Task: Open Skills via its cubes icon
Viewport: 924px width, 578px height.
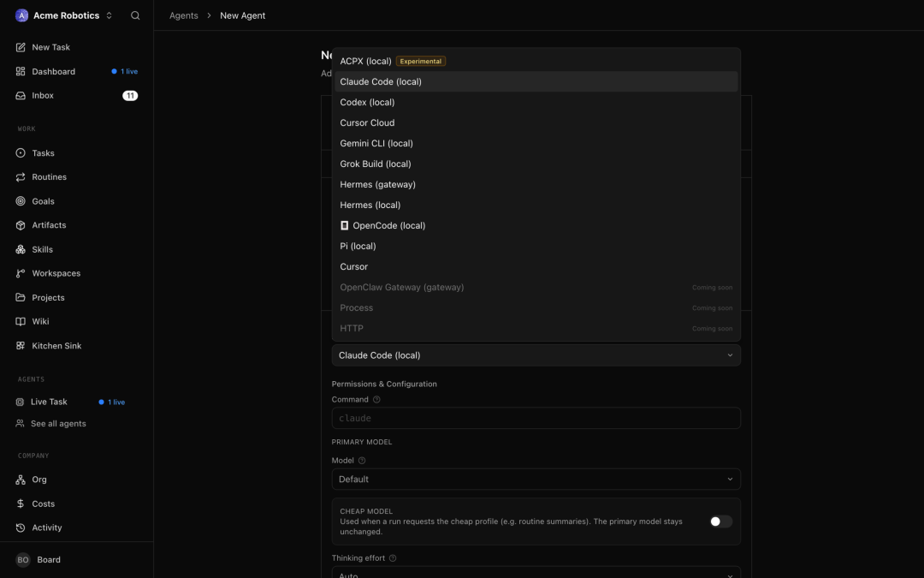Action: pyautogui.click(x=21, y=249)
